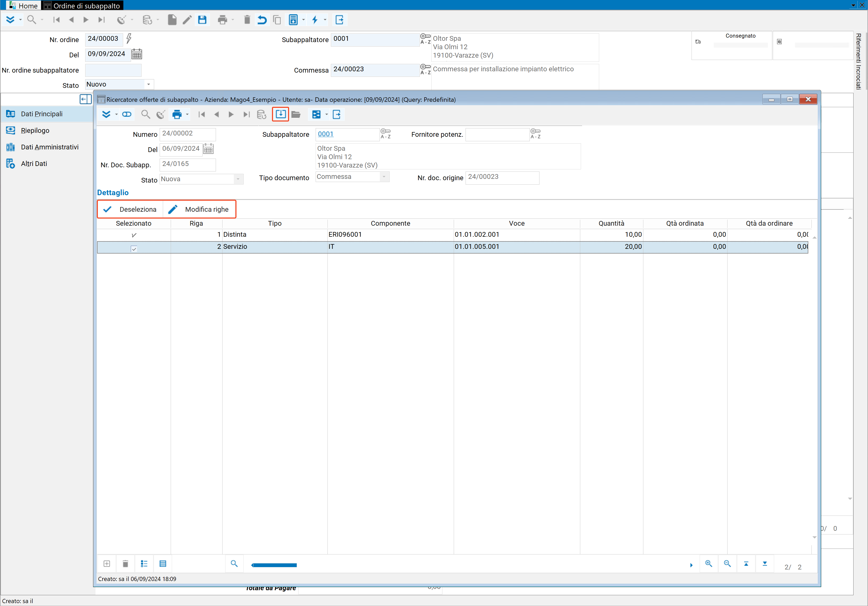This screenshot has width=868, height=606.
Task: Expand dropdown arrow next to main toolbar chevrons
Action: pyautogui.click(x=21, y=20)
